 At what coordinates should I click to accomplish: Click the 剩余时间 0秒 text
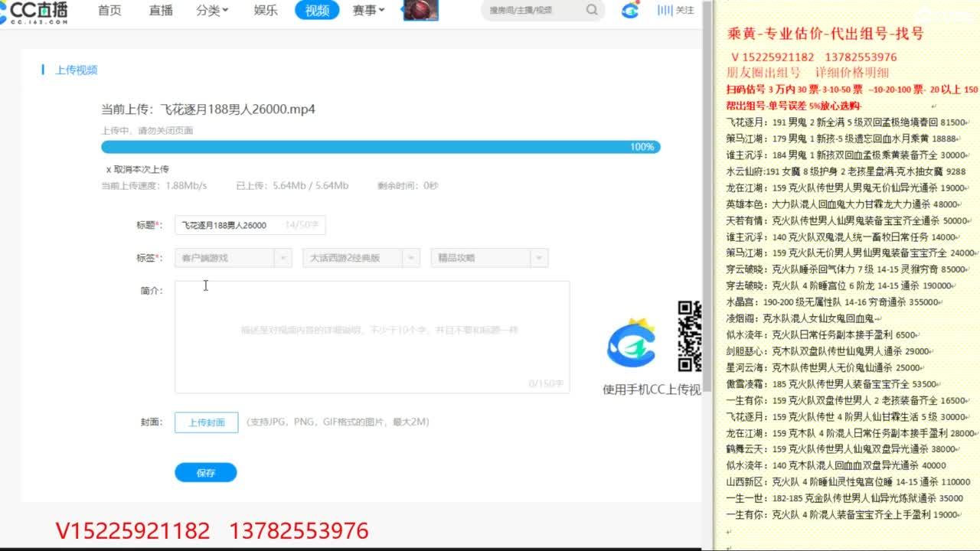(408, 186)
